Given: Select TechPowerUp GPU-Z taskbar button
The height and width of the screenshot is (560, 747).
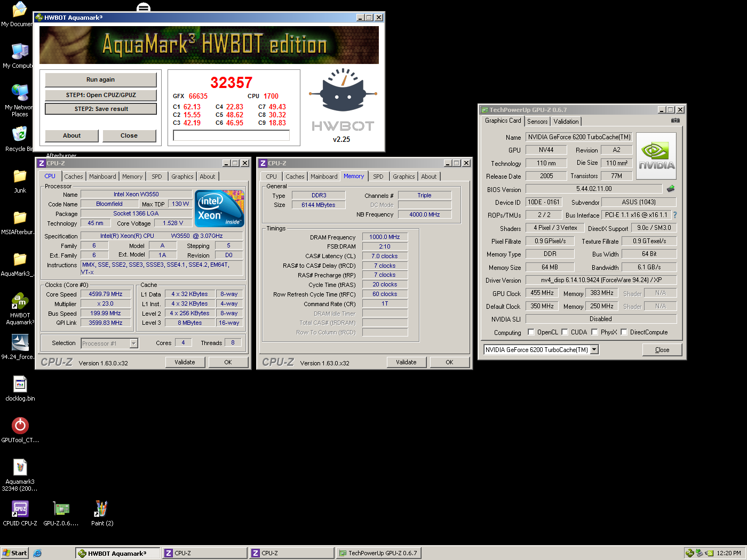Looking at the screenshot, I should 378,553.
